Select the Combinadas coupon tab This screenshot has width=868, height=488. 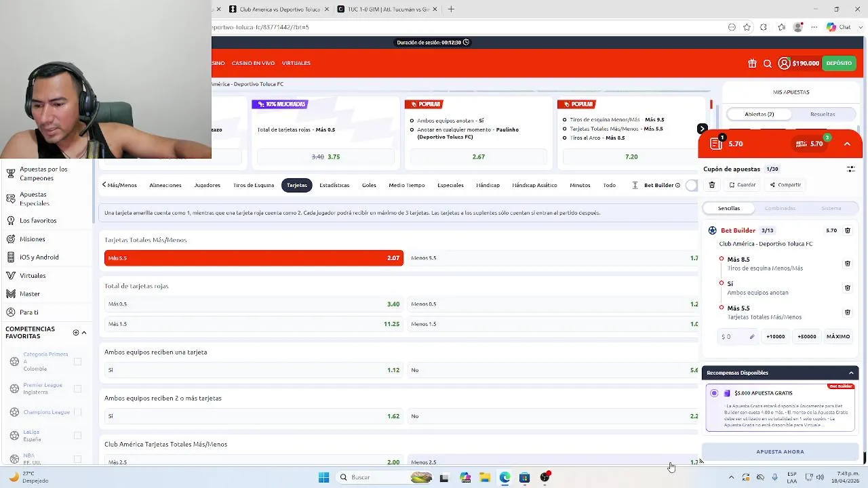pyautogui.click(x=780, y=208)
